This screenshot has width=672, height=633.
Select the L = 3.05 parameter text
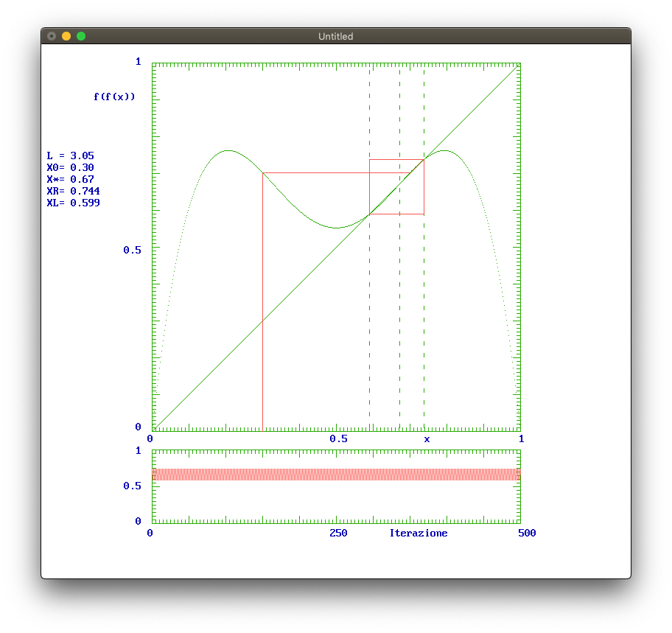click(70, 155)
